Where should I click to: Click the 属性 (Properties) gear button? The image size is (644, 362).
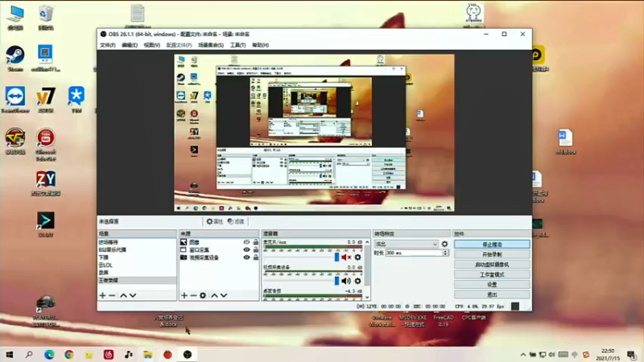coord(214,221)
